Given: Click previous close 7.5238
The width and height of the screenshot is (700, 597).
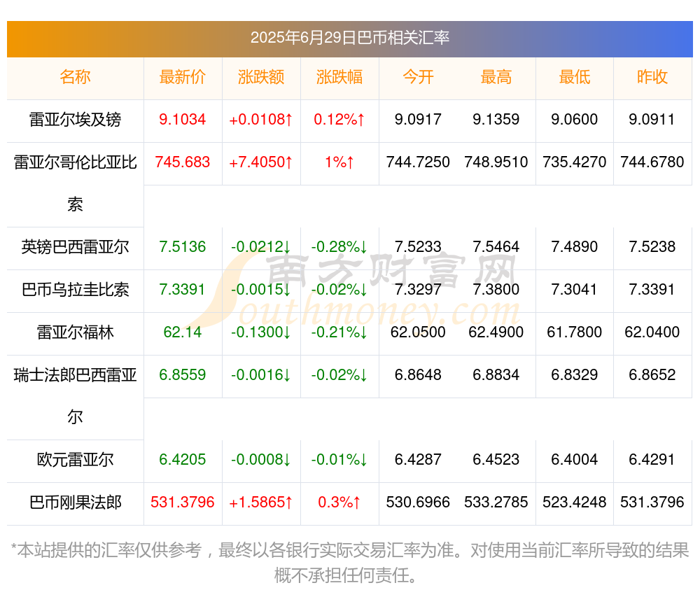Looking at the screenshot, I should coord(652,247).
